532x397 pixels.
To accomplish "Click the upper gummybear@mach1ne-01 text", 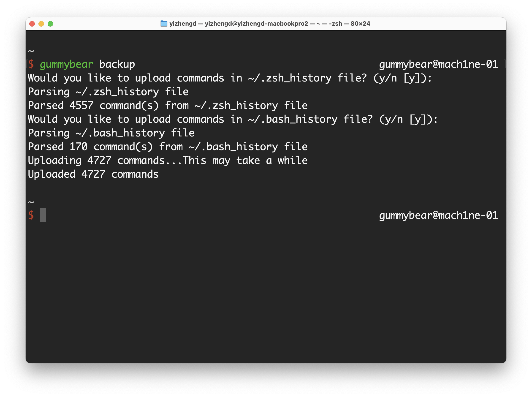I will coord(439,64).
